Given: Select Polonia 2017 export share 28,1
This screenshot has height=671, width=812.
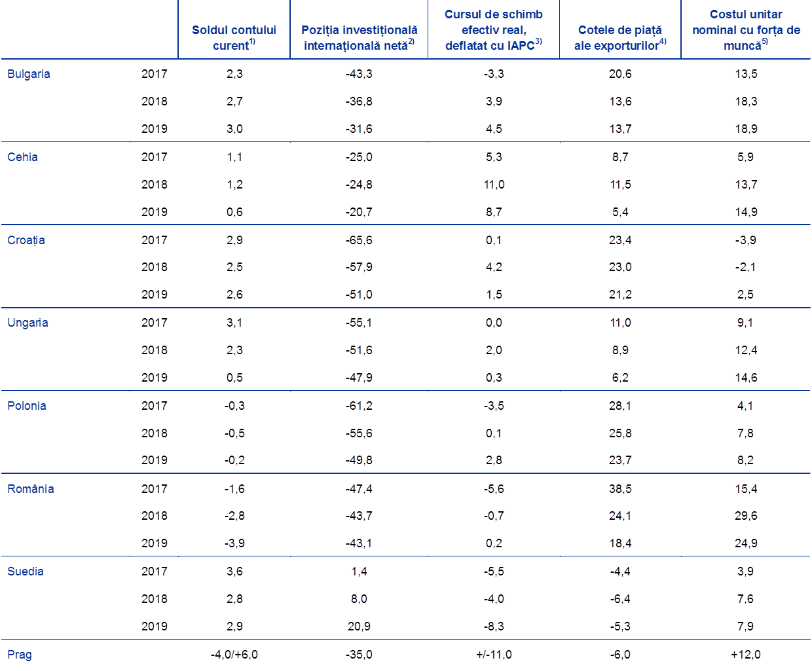Looking at the screenshot, I should point(620,406).
